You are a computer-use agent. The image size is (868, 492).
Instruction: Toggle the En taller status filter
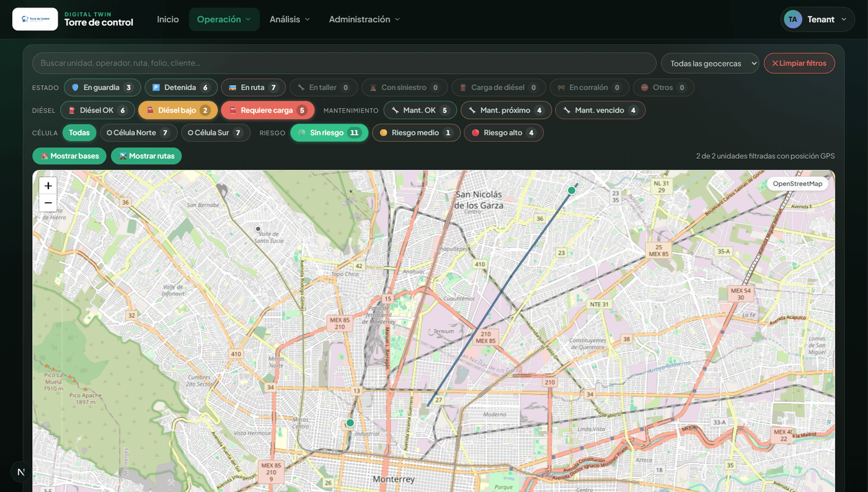click(x=324, y=87)
